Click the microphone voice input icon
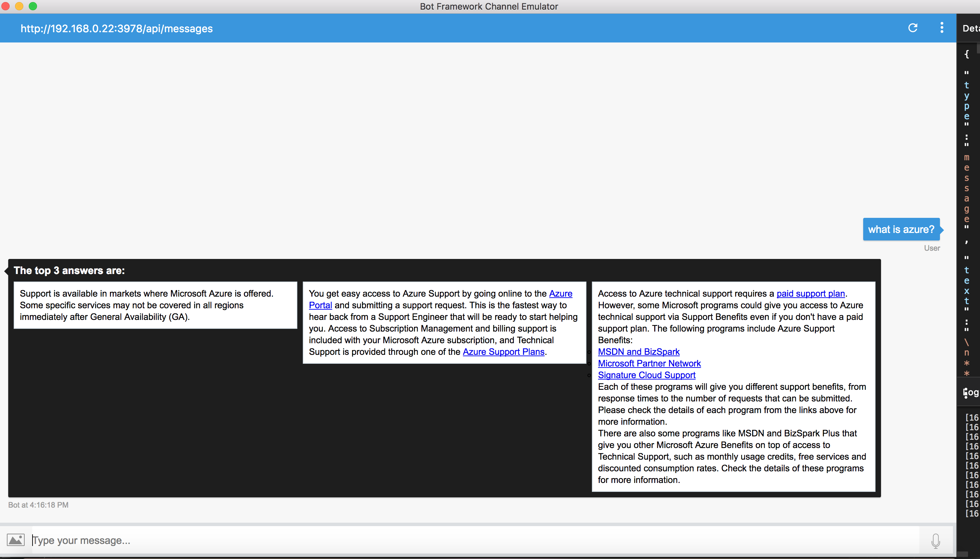980x559 pixels. tap(935, 541)
